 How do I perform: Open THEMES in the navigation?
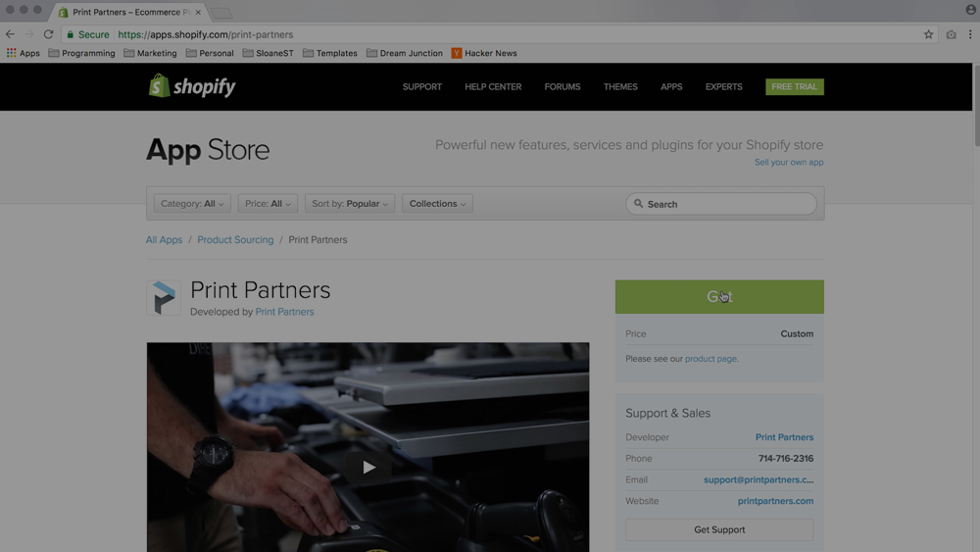(x=620, y=87)
